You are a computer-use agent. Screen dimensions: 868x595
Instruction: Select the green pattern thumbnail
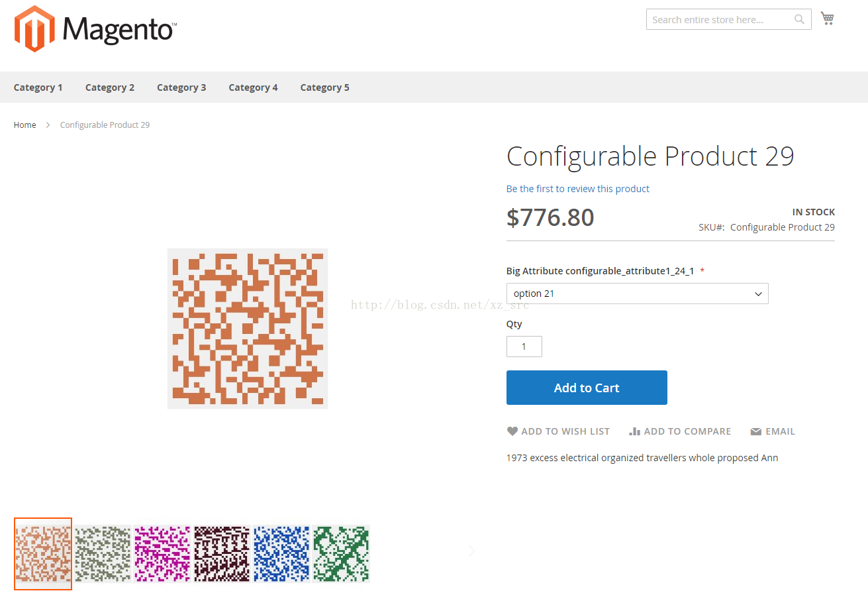[341, 554]
